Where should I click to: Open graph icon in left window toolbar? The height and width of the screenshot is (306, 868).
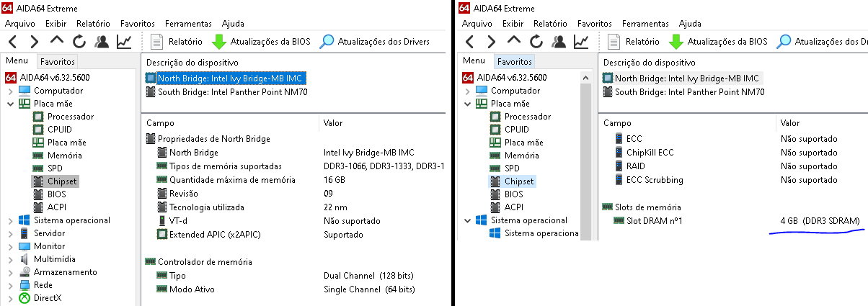(124, 42)
